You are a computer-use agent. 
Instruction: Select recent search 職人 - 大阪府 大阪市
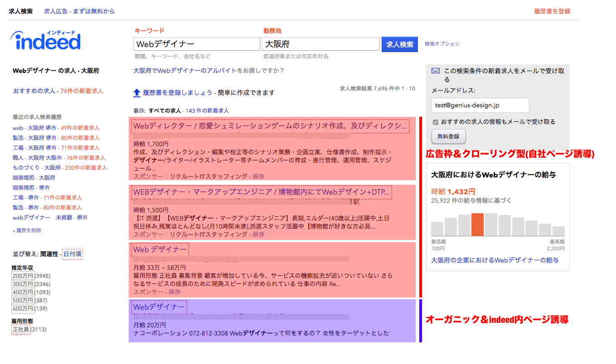click(38, 158)
